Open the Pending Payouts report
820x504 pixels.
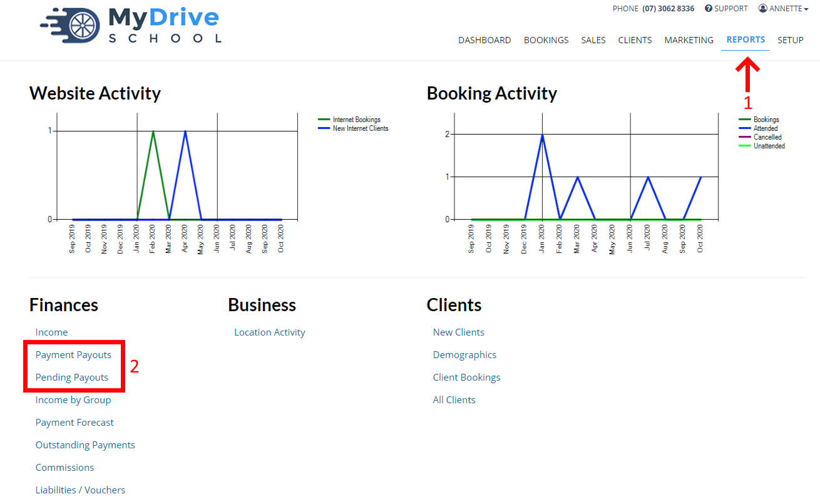tap(72, 378)
